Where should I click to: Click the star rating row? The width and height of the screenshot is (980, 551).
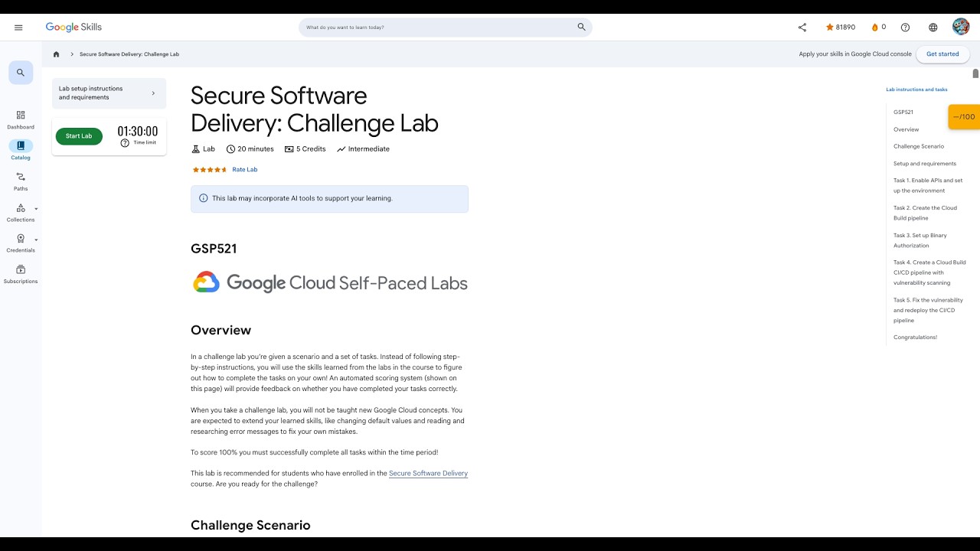209,170
